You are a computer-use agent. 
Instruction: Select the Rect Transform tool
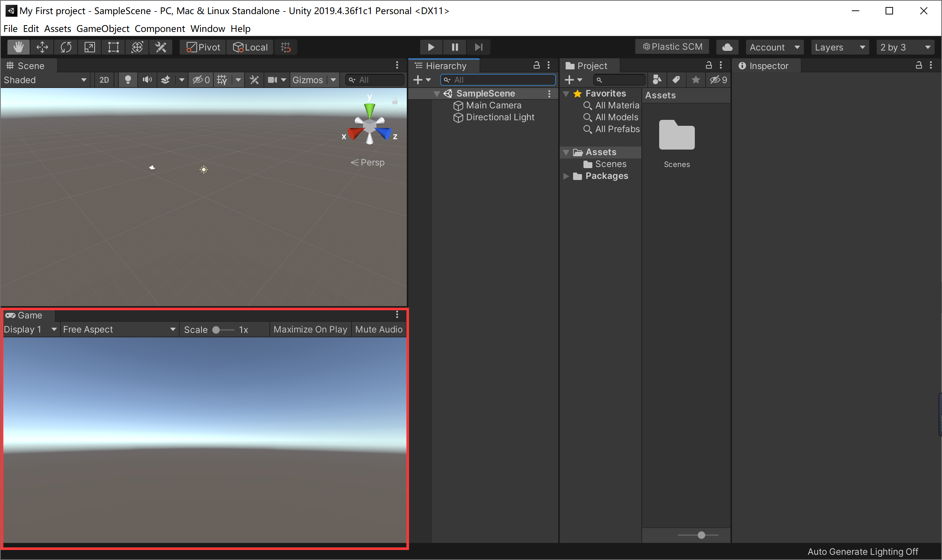(x=113, y=47)
